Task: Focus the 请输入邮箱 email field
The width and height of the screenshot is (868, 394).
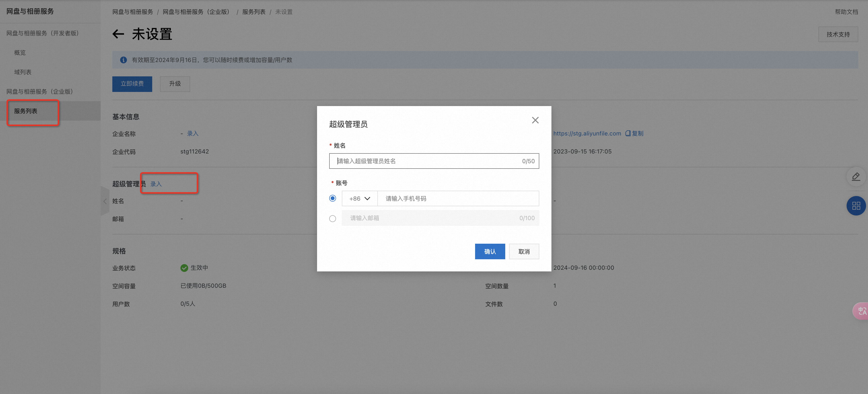Action: tap(440, 218)
